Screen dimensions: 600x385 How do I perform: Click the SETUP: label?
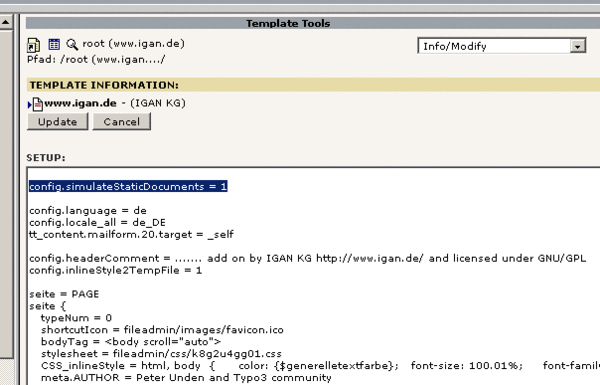tap(46, 158)
